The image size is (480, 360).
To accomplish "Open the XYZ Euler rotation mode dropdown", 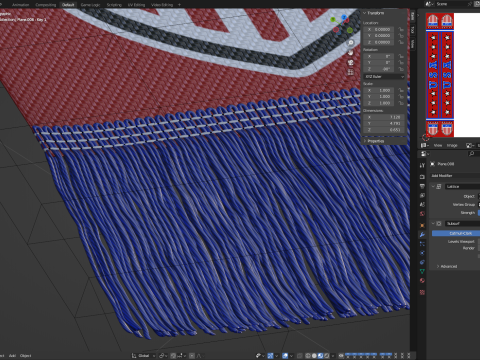I will click(x=385, y=77).
